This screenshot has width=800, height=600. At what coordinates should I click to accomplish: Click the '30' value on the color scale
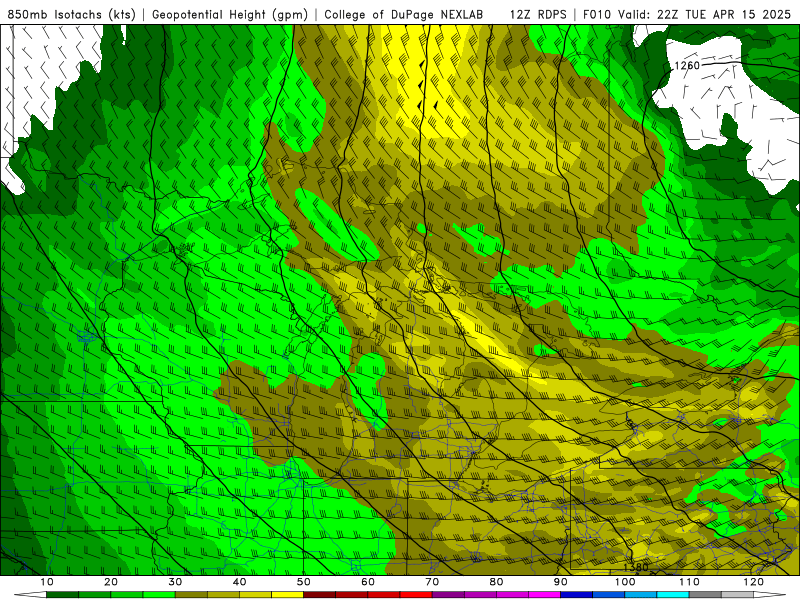point(175,582)
